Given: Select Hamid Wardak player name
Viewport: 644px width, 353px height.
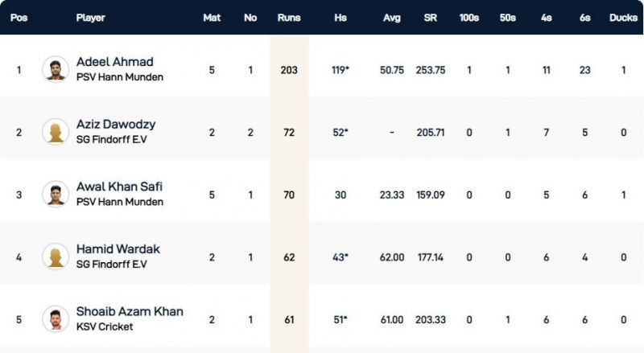Looking at the screenshot, I should point(114,249).
